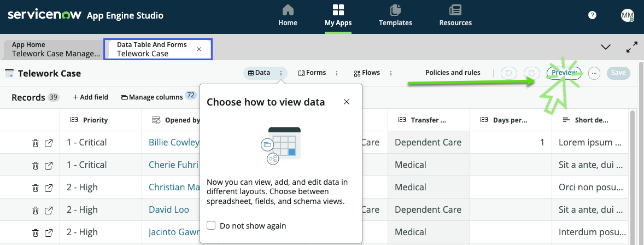The width and height of the screenshot is (644, 245).
Task: Close the Telework Case tab
Action: [199, 49]
